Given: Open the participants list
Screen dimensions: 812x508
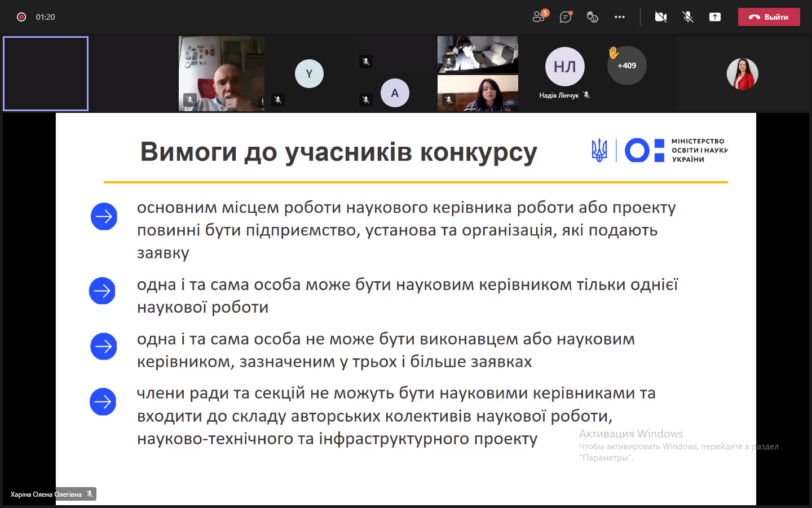Looking at the screenshot, I should (x=540, y=16).
